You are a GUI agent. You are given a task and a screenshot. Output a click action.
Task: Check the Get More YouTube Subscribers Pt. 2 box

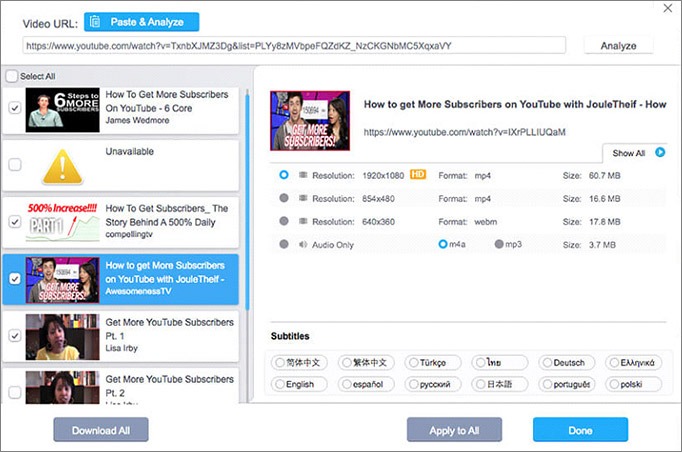(15, 392)
